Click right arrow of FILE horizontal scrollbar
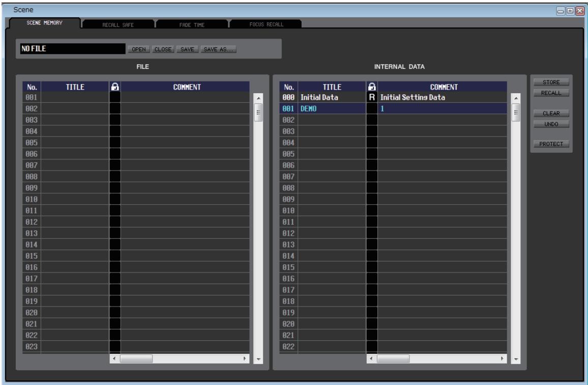This screenshot has height=385, width=588. (245, 359)
